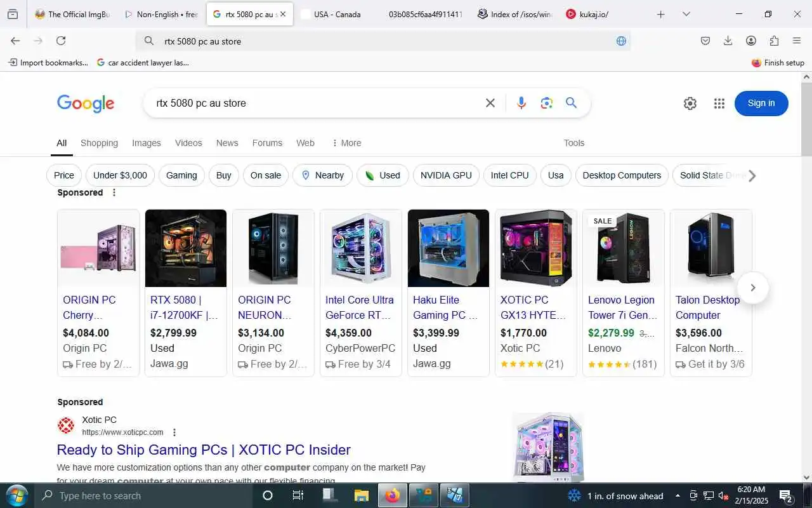The height and width of the screenshot is (508, 812).
Task: Open the notification center icon
Action: pos(786,495)
